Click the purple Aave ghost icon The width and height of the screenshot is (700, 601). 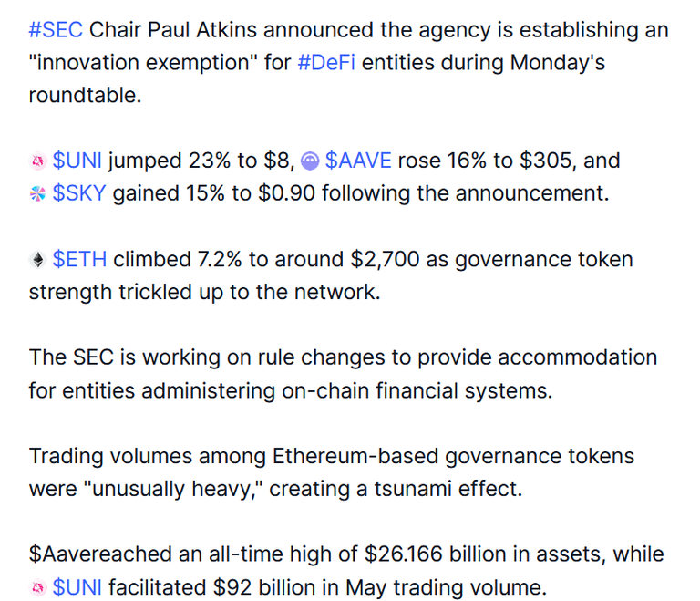[310, 161]
